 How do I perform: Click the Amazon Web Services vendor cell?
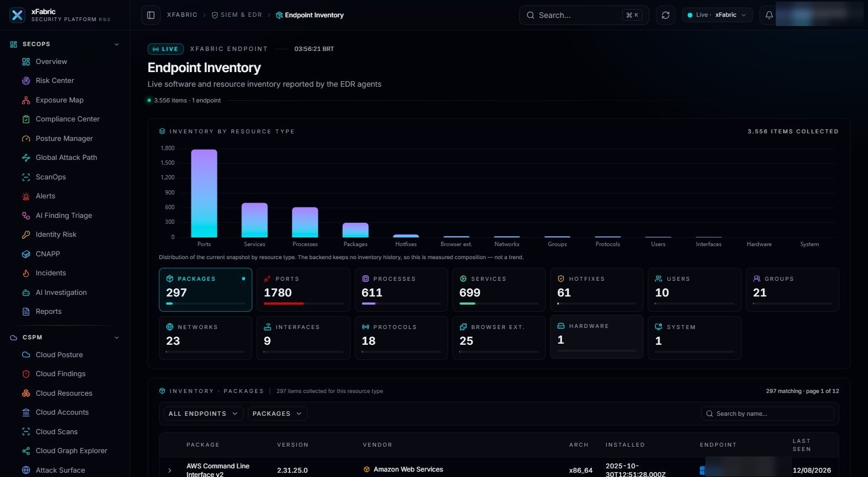click(403, 470)
